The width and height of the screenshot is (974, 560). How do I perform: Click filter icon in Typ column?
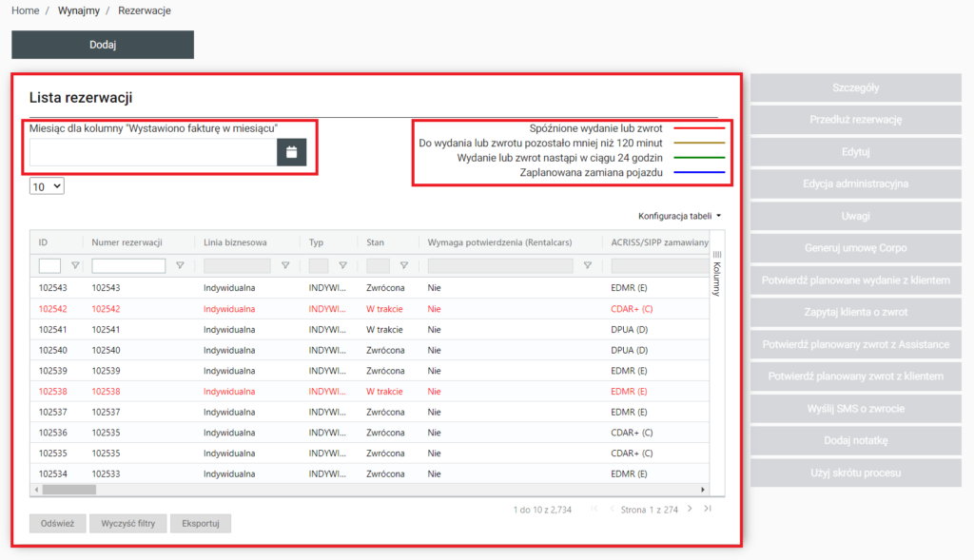click(x=342, y=266)
